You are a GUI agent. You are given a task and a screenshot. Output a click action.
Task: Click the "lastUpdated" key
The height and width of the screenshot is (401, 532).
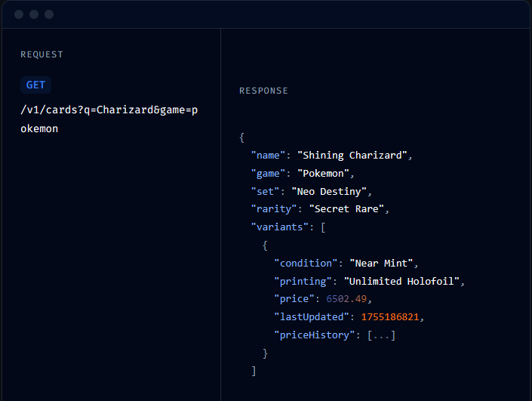(x=312, y=317)
